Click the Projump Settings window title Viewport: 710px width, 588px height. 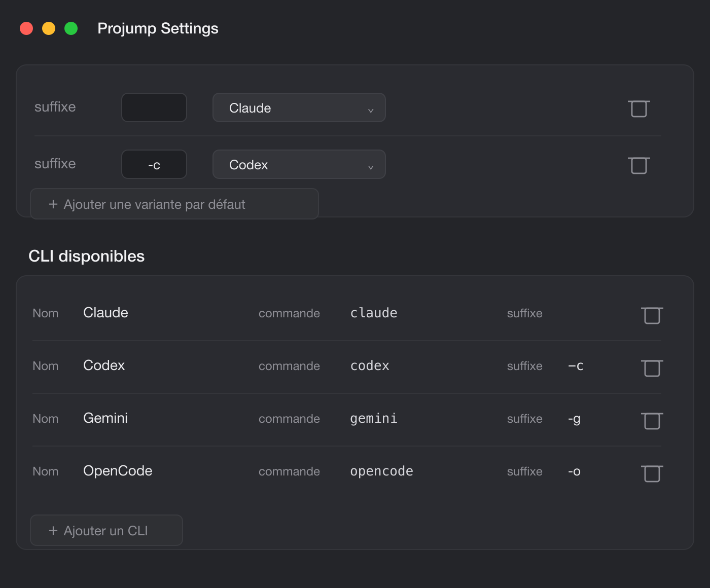click(158, 28)
